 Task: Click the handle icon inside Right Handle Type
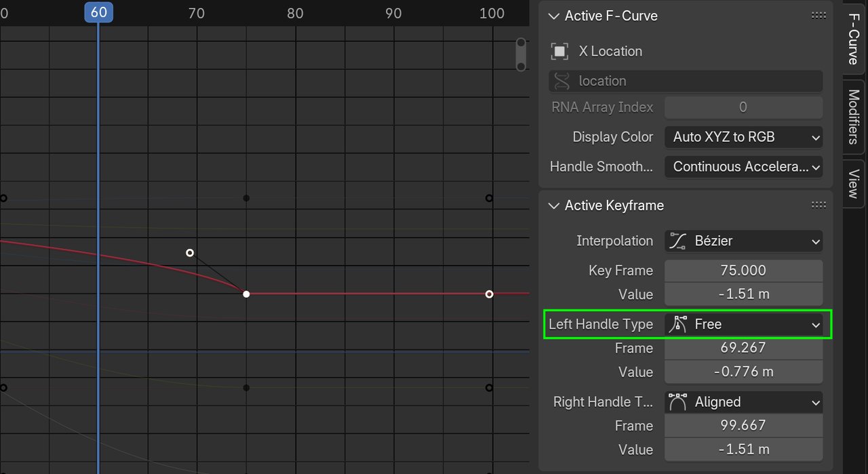(x=677, y=401)
